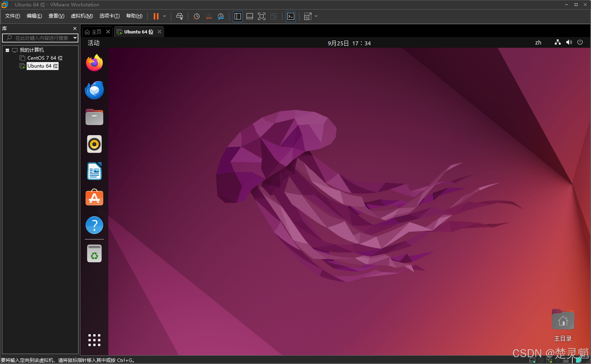Image resolution: width=591 pixels, height=364 pixels.
Task: Collapse the 我的计算机 tree node
Action: tap(7, 50)
